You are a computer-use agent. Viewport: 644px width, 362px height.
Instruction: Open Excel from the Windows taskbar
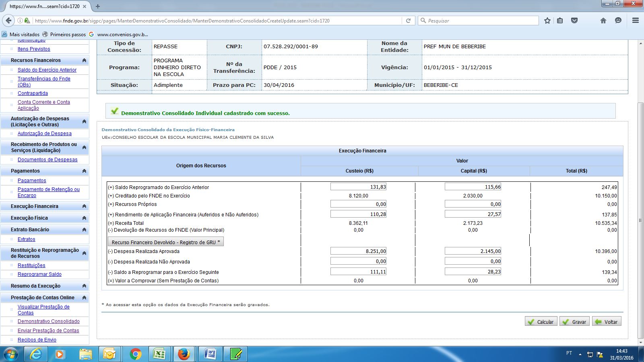tap(159, 354)
